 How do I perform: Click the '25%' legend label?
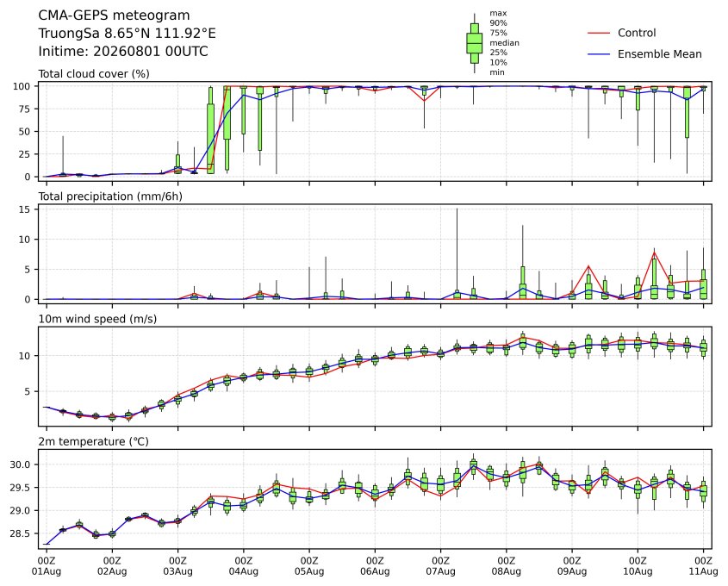tap(498, 53)
